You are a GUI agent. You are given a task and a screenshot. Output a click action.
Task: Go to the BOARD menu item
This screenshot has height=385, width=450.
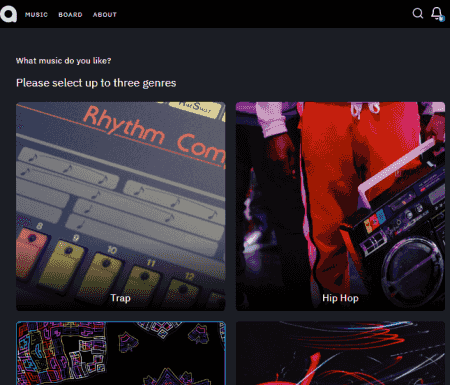click(x=70, y=15)
